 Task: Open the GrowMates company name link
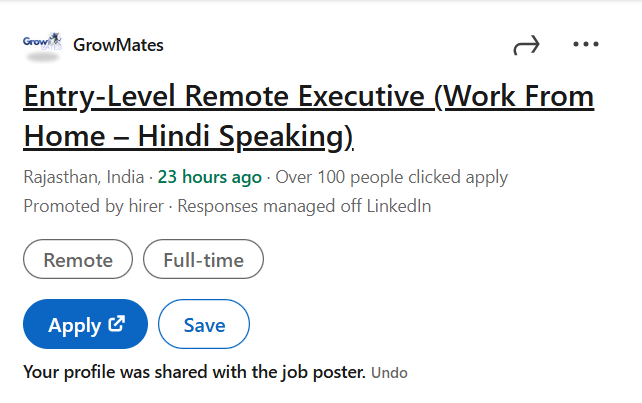(118, 45)
